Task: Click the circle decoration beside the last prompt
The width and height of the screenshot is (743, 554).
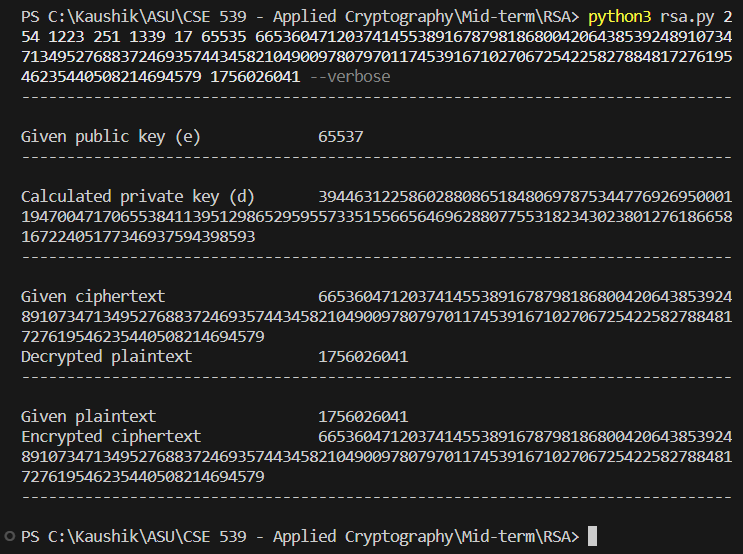Action: click(8, 537)
